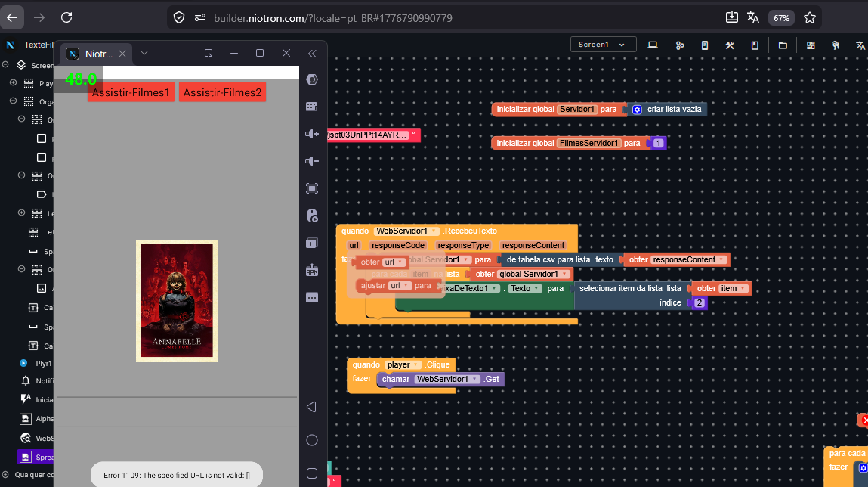Collapse the Screen tree root node
This screenshot has width=868, height=487.
[x=5, y=65]
